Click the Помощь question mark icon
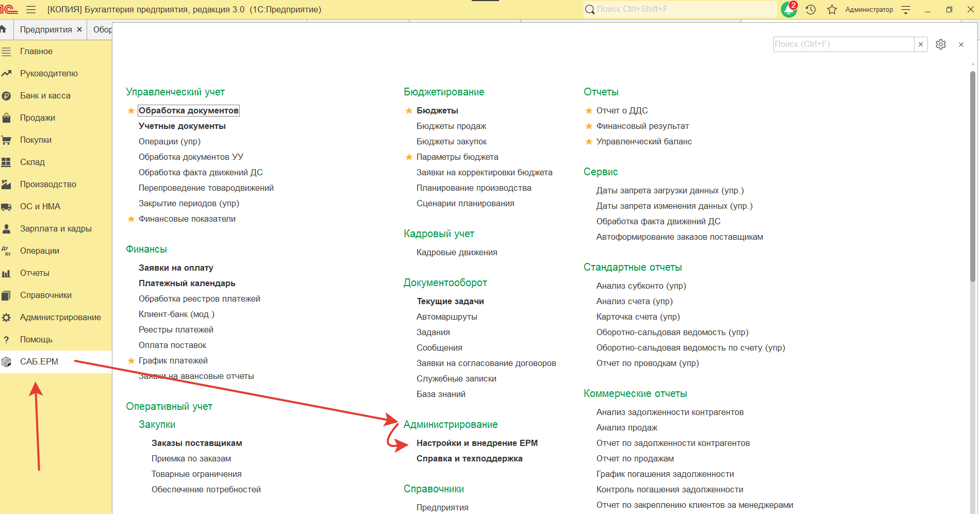 pos(6,340)
